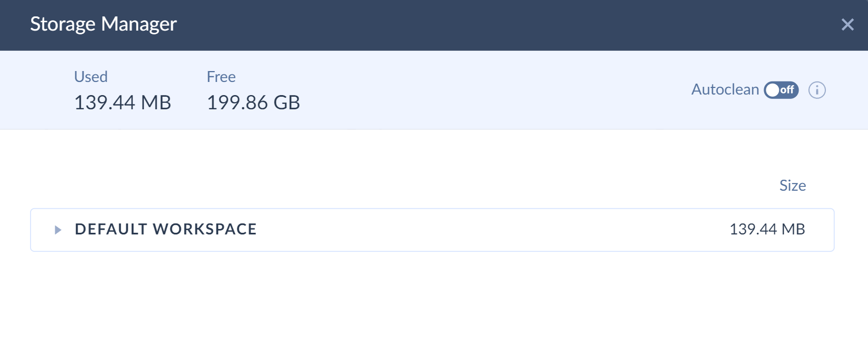This screenshot has width=868, height=347.
Task: Click the word Manager in the dialog title
Action: point(139,25)
